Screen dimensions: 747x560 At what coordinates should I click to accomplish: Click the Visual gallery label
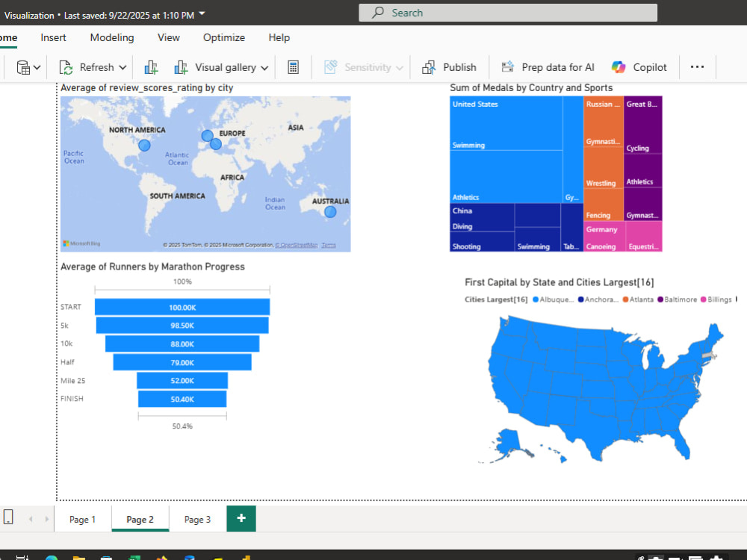click(x=226, y=68)
